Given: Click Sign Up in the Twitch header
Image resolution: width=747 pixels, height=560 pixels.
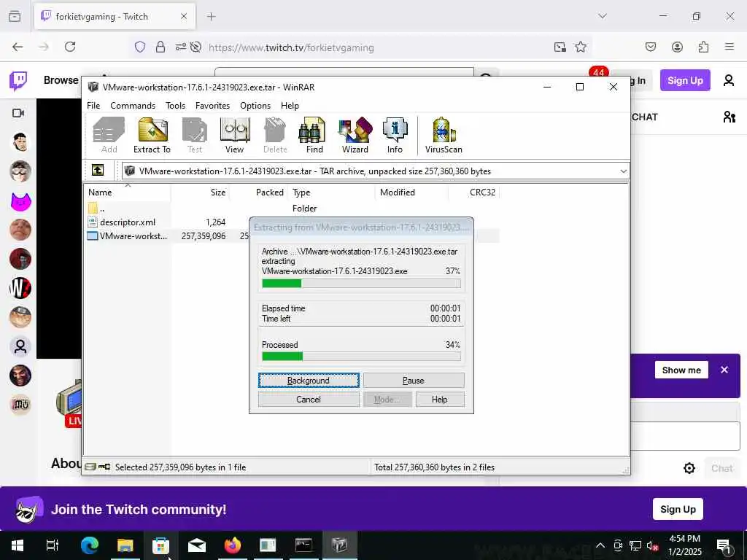Looking at the screenshot, I should (x=685, y=80).
